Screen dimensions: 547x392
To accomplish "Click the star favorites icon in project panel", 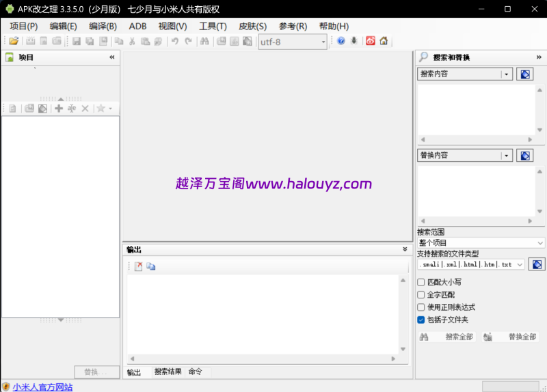I will coord(101,109).
